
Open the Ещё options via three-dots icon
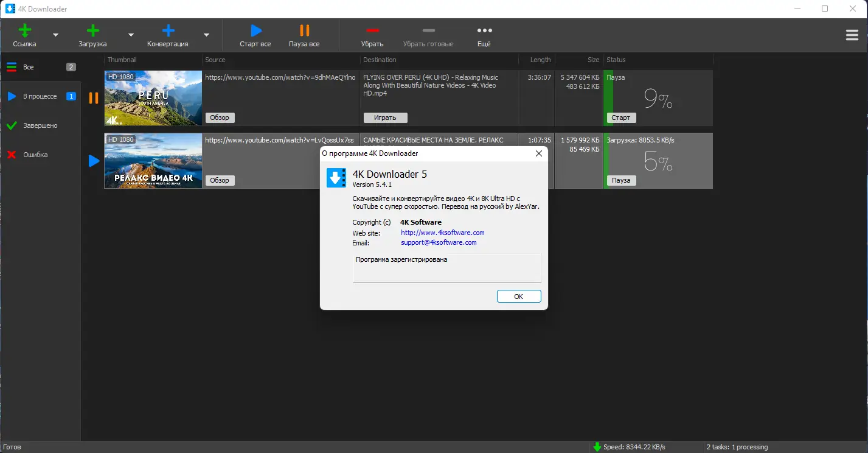(x=484, y=29)
